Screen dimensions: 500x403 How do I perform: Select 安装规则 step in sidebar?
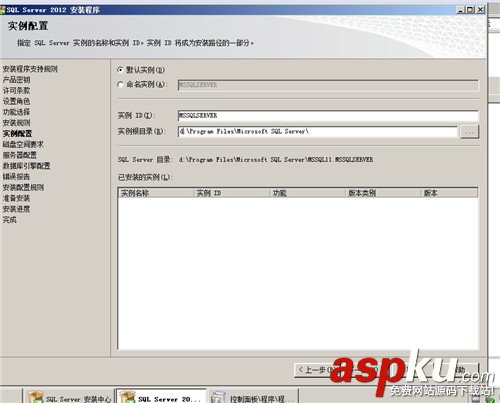(x=16, y=123)
